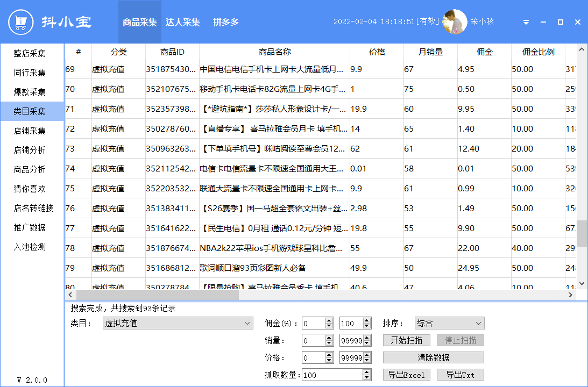Image resolution: width=588 pixels, height=387 pixels.
Task: Click the horizontal scrollbar left arrow
Action: coord(70,295)
